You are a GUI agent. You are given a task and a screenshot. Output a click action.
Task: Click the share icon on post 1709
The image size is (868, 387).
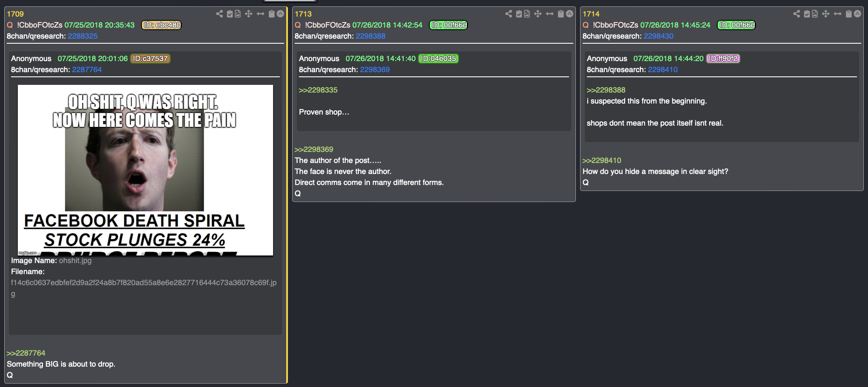coord(219,14)
